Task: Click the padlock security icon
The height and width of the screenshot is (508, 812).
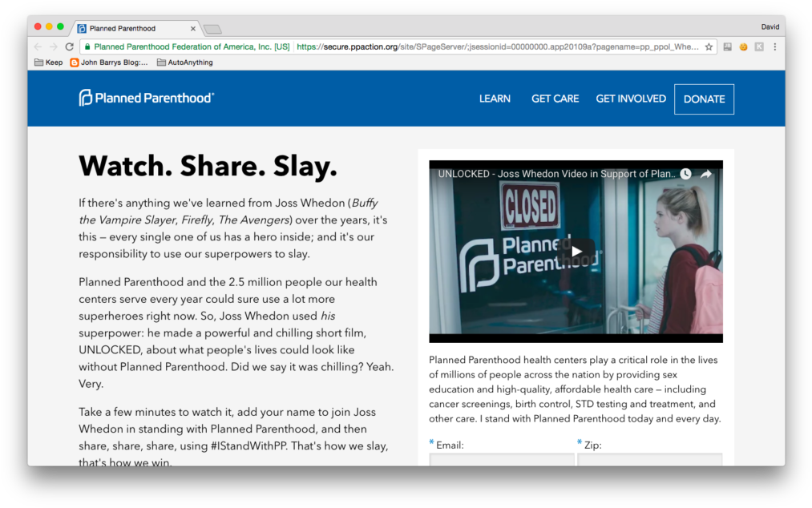Action: point(87,46)
